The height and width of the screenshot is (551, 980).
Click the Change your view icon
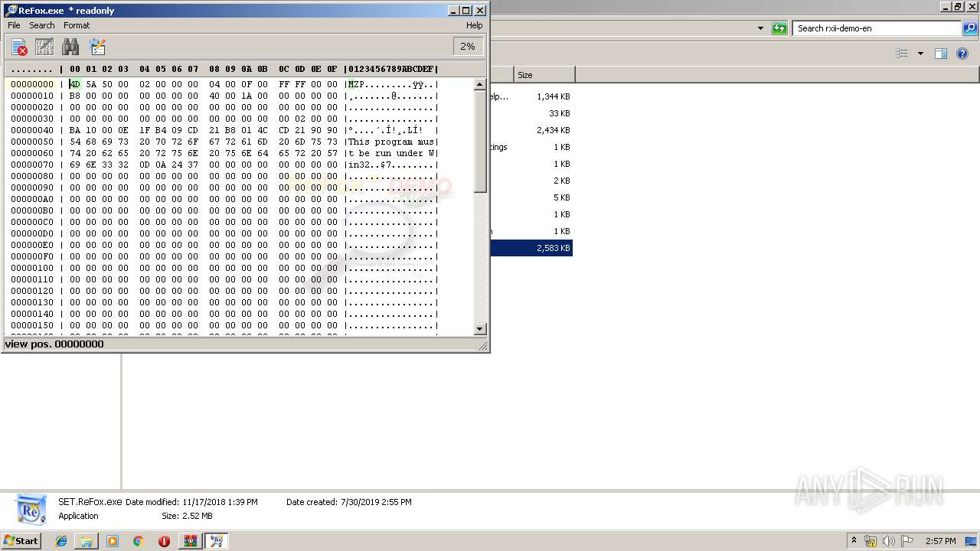coord(902,54)
